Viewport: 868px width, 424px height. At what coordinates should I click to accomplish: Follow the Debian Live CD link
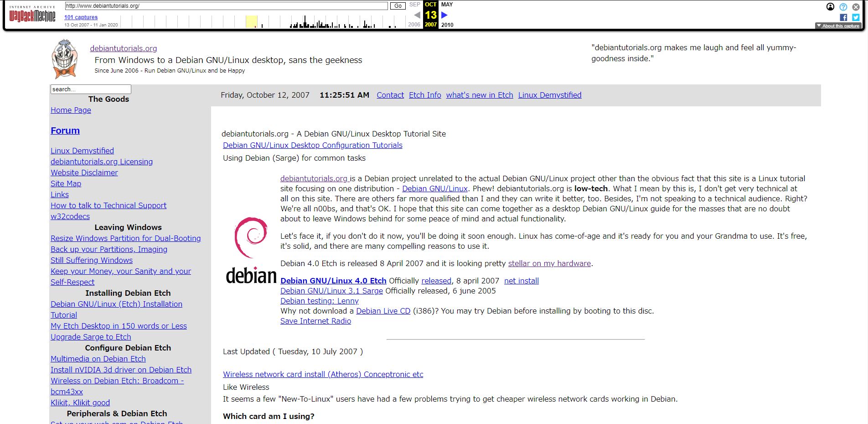click(x=383, y=311)
